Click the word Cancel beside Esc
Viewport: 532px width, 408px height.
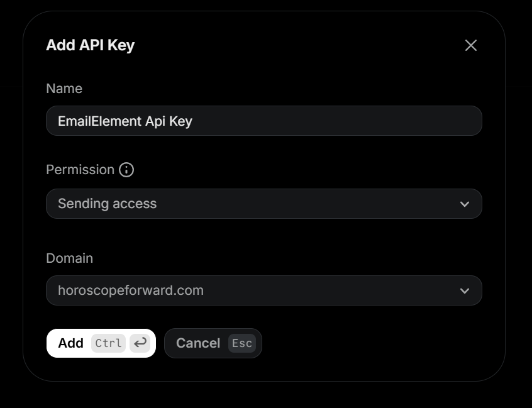point(197,343)
